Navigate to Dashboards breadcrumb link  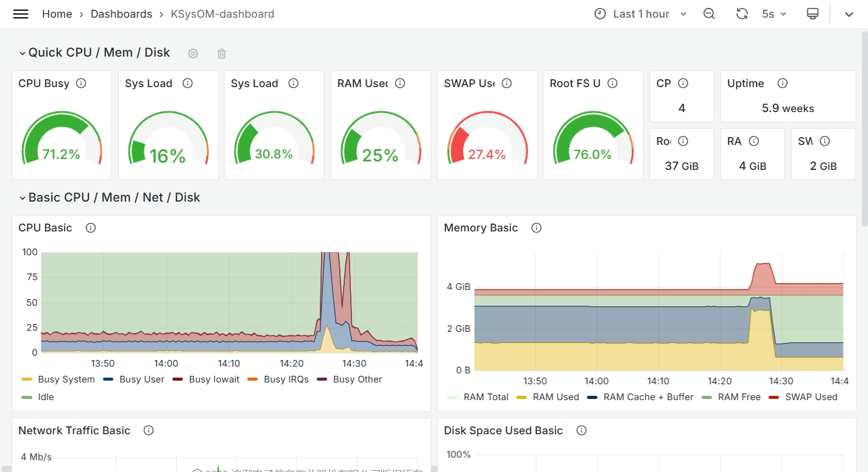pyautogui.click(x=121, y=14)
